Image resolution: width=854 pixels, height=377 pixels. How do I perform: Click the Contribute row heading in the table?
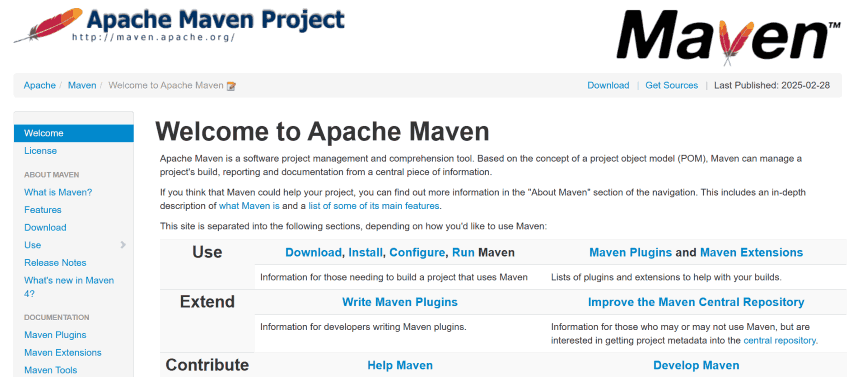coord(207,365)
